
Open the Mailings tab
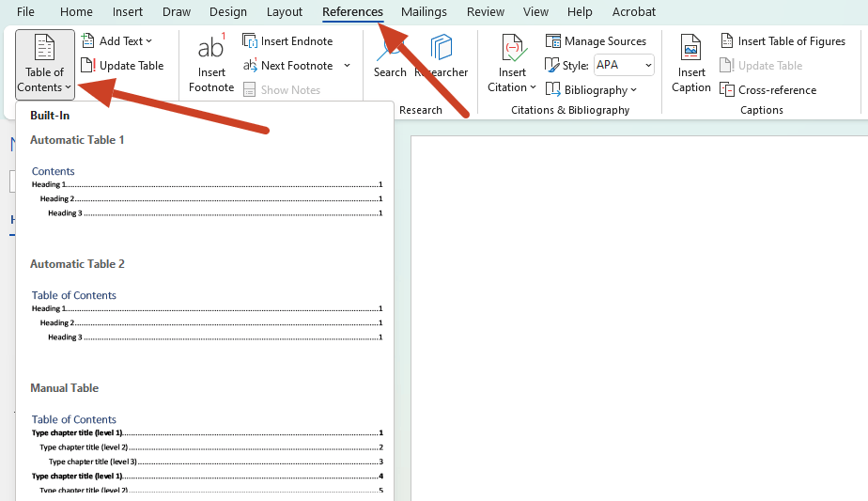pyautogui.click(x=424, y=11)
